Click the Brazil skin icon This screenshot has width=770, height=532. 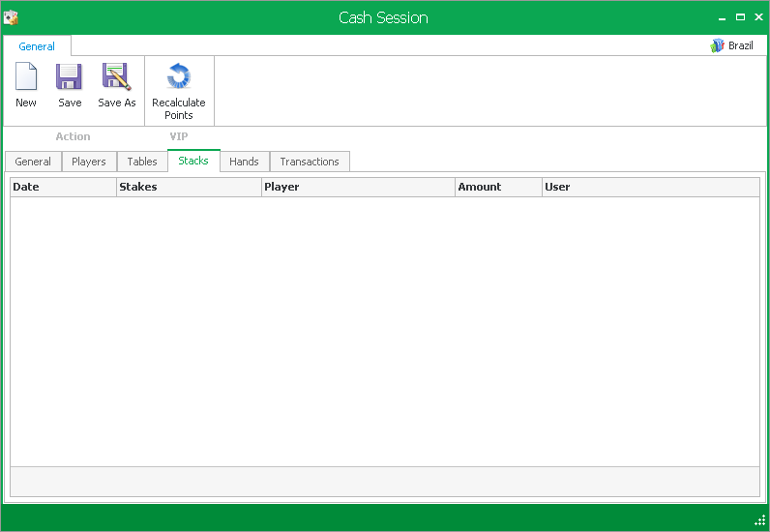pyautogui.click(x=717, y=45)
